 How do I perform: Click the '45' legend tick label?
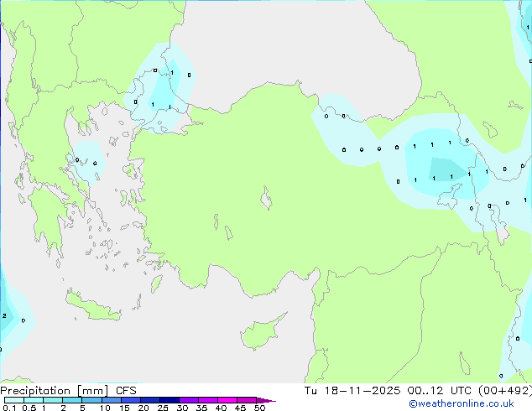pos(240,408)
